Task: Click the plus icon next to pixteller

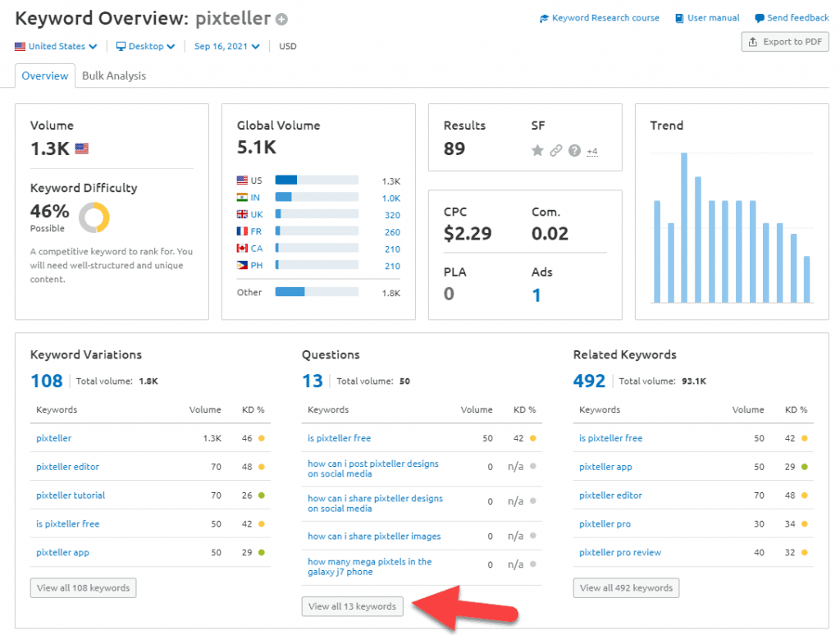Action: point(282,20)
